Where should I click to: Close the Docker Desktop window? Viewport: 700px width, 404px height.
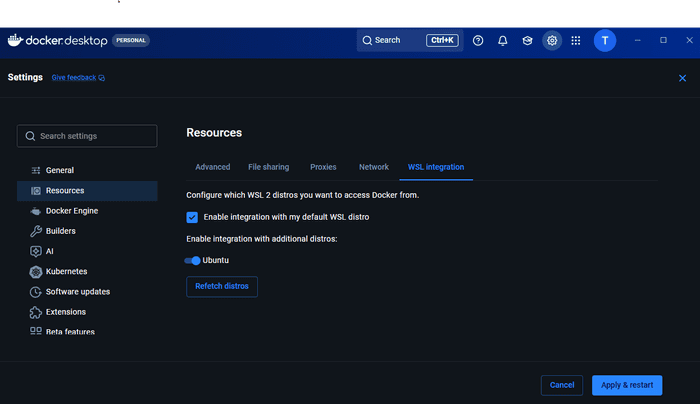pos(689,40)
